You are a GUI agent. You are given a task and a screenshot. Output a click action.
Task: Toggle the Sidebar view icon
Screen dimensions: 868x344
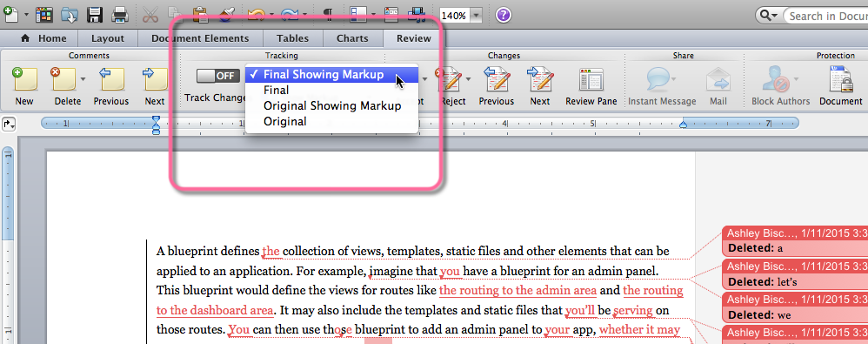[358, 15]
